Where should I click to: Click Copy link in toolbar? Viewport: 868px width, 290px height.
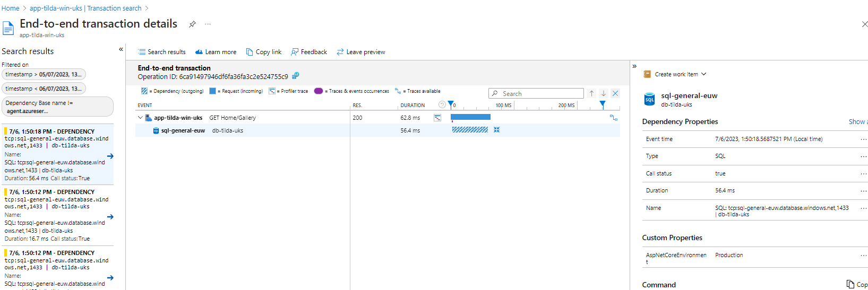pos(264,52)
